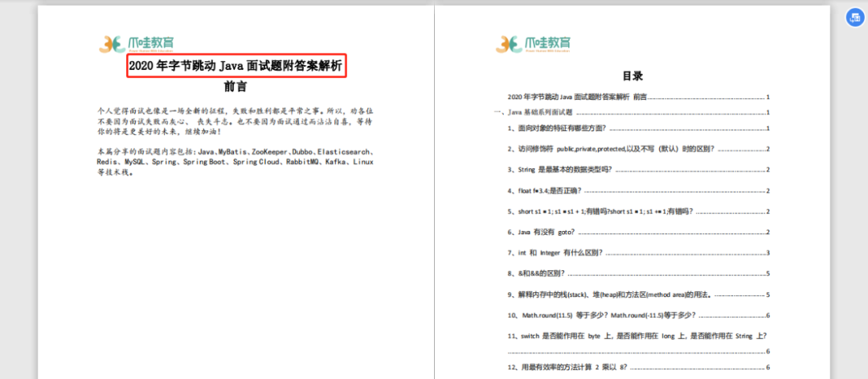Image resolution: width=868 pixels, height=379 pixels.
Task: Go to switch 是否能作用在 byte 上 entry
Action: 638,343
